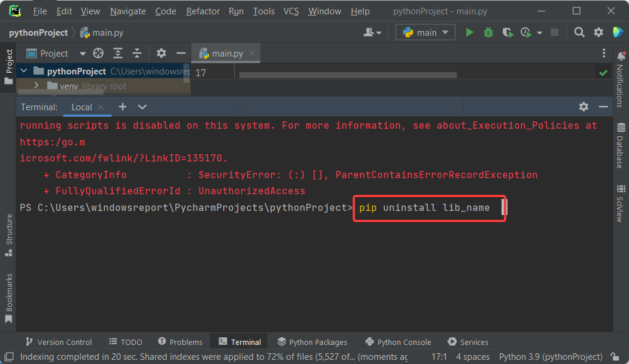
Task: Start debugging with the bug icon
Action: (x=488, y=33)
